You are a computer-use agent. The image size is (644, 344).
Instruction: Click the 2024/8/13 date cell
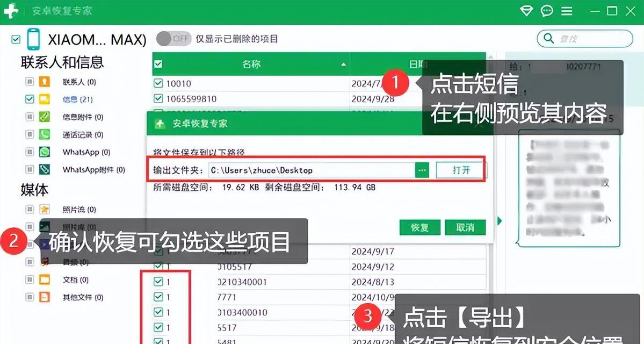pyautogui.click(x=373, y=282)
